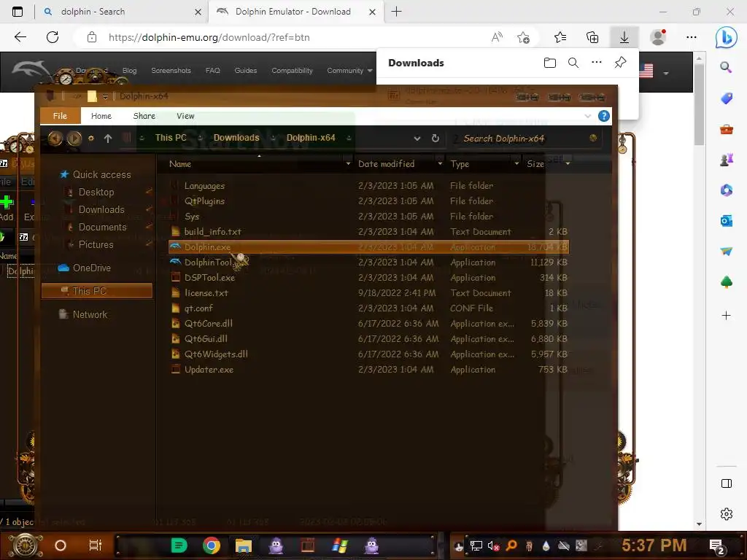This screenshot has height=560, width=747.
Task: Open Edge sidebar Games chess icon
Action: point(726,160)
